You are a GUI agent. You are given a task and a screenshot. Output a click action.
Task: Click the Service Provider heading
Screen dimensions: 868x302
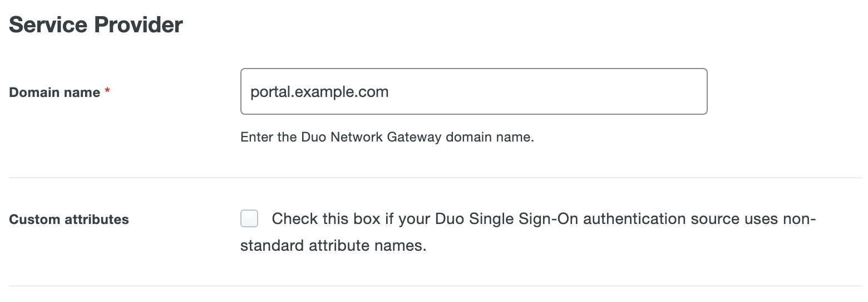[x=96, y=25]
